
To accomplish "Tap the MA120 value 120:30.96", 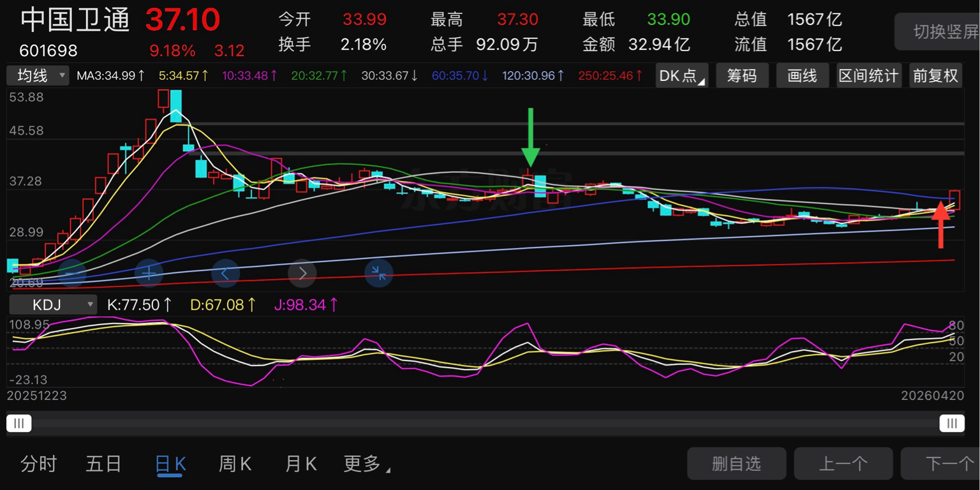I will [533, 76].
